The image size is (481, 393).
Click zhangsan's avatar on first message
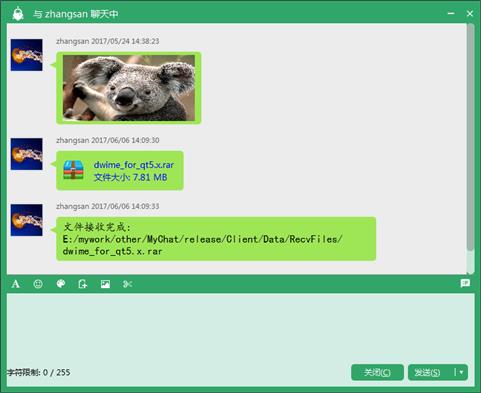[27, 55]
